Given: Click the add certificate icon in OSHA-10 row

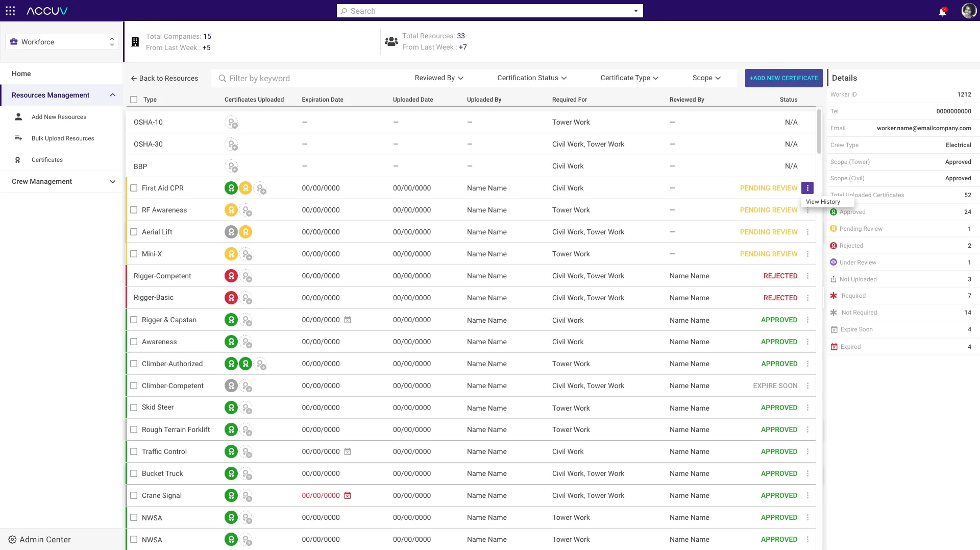Looking at the screenshot, I should 232,123.
